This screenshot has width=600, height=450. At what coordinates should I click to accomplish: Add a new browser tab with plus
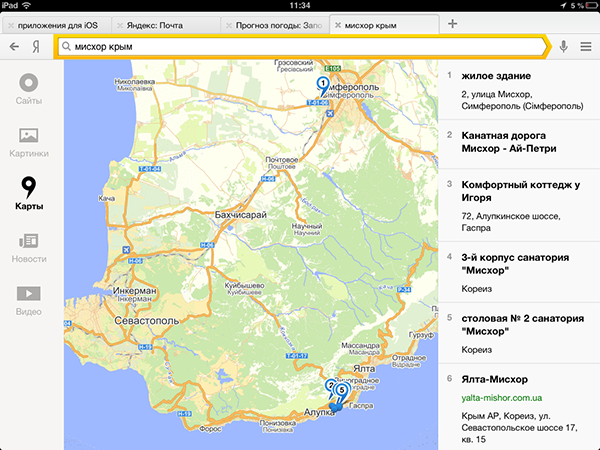(x=452, y=24)
